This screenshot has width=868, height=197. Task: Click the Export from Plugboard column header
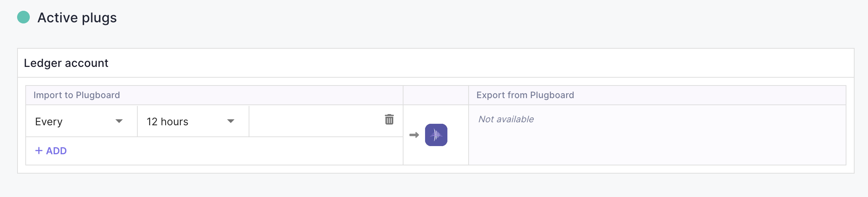pyautogui.click(x=525, y=95)
